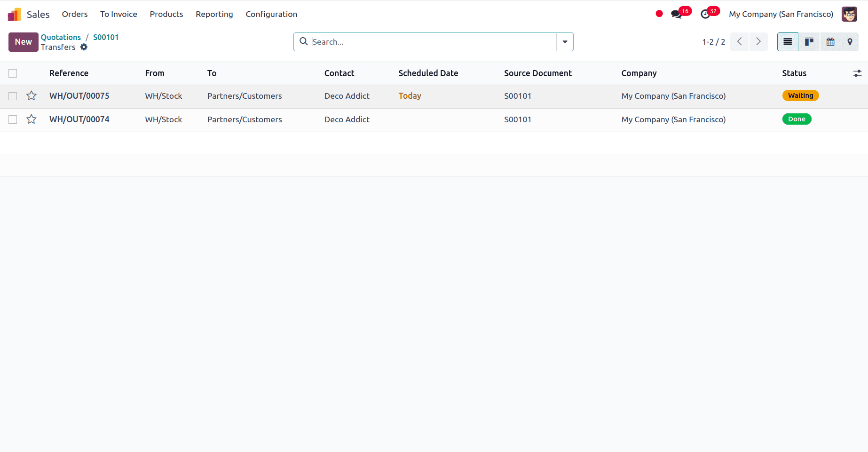Image resolution: width=868 pixels, height=452 pixels.
Task: Sort by Source Document column
Action: click(538, 73)
